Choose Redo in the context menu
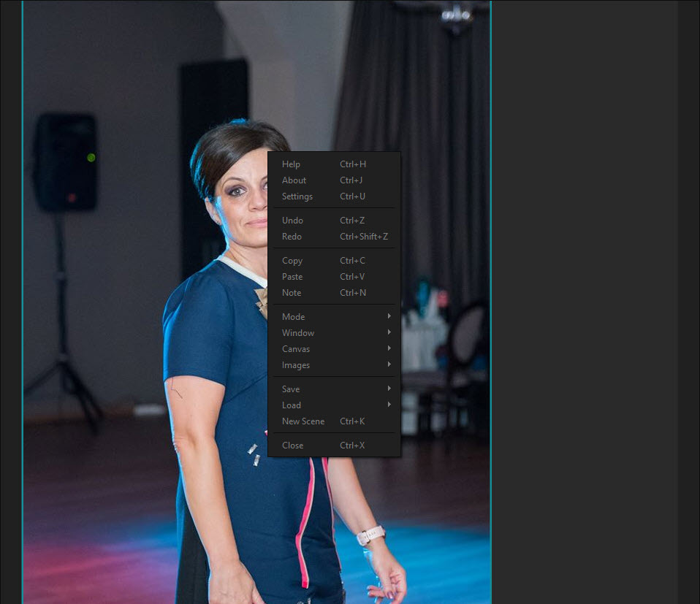The image size is (700, 604). (x=334, y=237)
